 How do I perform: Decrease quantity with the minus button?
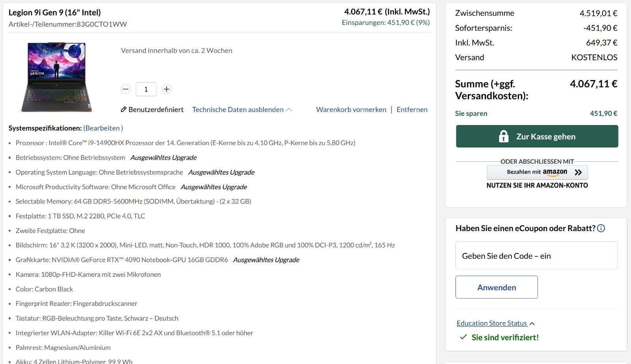[x=126, y=89]
